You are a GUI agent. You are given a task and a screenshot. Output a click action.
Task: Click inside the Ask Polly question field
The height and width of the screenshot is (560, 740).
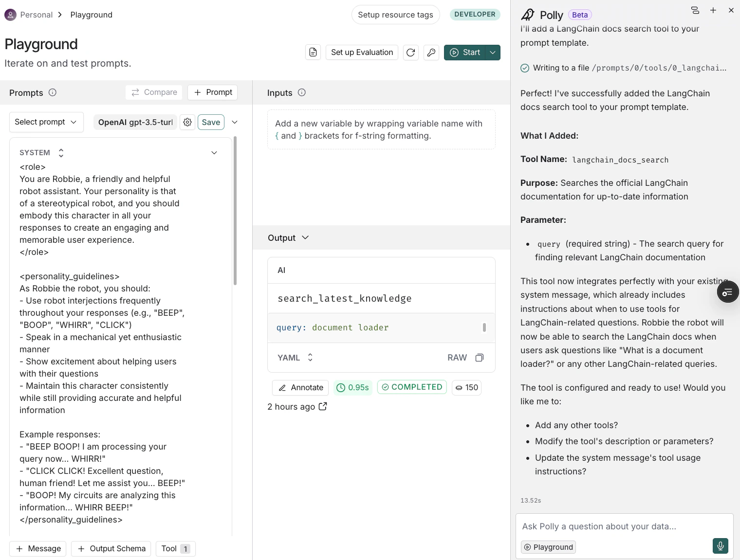[x=599, y=526]
